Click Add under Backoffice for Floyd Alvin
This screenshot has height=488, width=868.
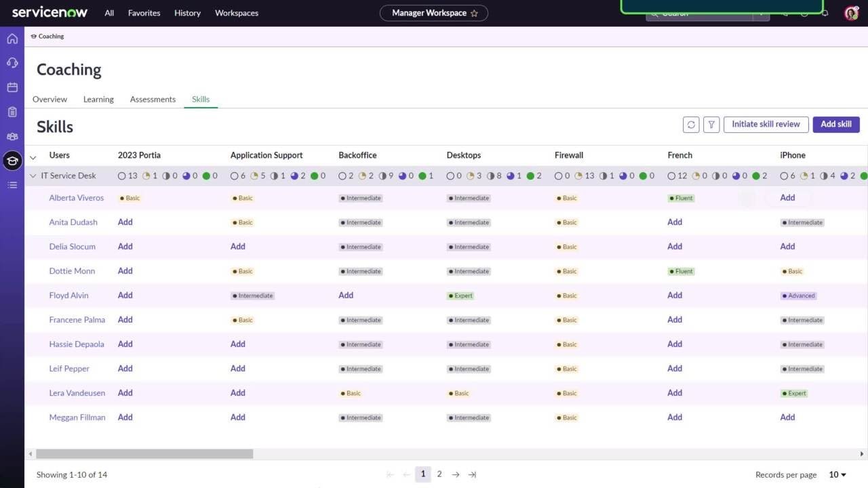(346, 295)
